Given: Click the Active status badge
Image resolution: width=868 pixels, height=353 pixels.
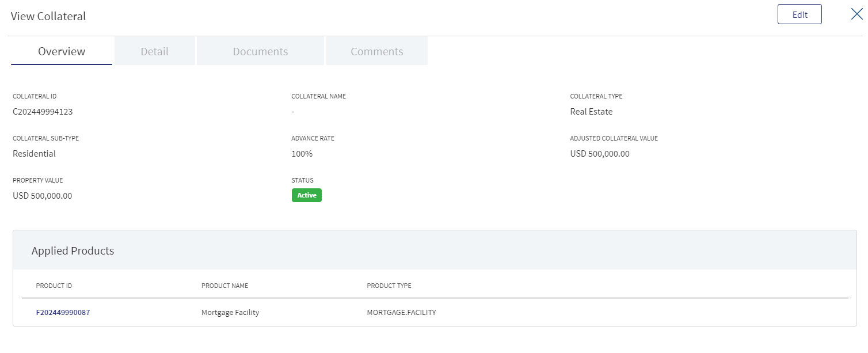Looking at the screenshot, I should click(307, 195).
